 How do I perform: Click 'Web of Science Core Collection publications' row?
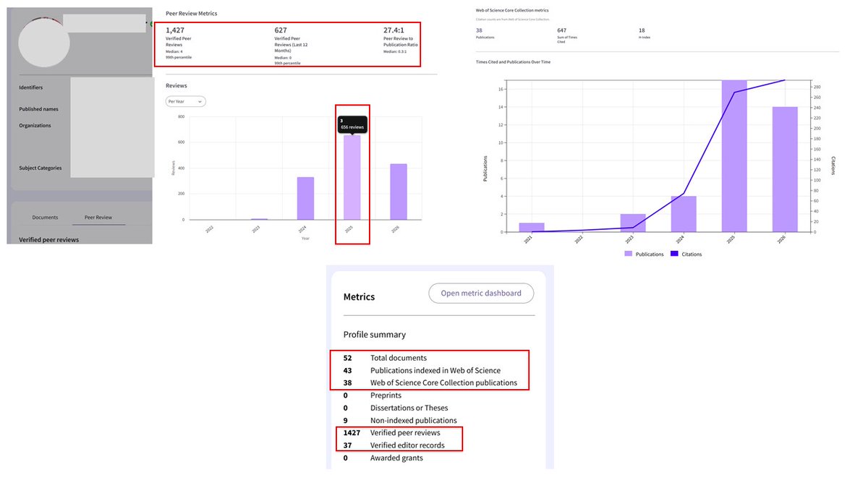pos(430,382)
